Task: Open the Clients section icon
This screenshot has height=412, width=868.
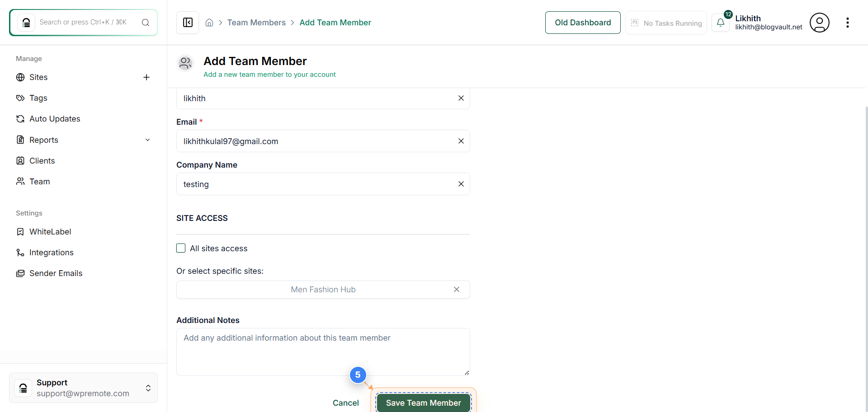Action: coord(20,160)
